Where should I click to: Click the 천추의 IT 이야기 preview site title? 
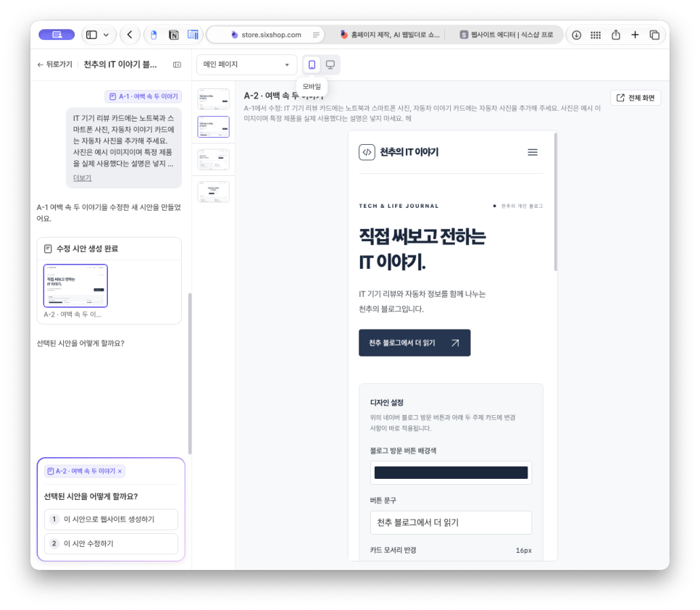pyautogui.click(x=409, y=152)
